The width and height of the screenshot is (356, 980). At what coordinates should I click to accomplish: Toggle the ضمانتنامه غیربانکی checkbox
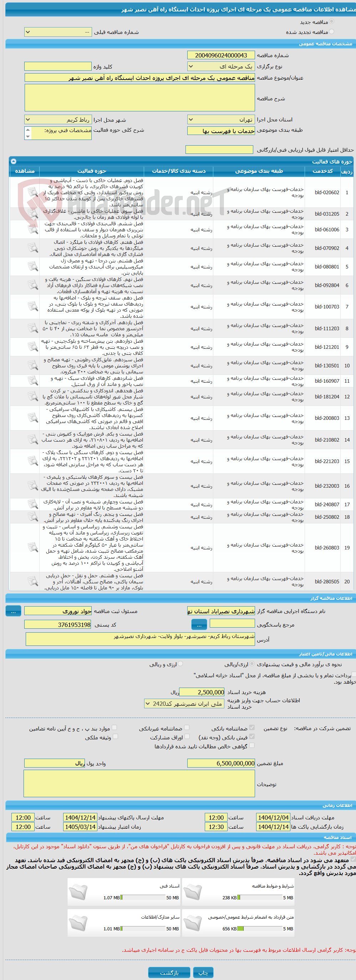[x=187, y=728]
